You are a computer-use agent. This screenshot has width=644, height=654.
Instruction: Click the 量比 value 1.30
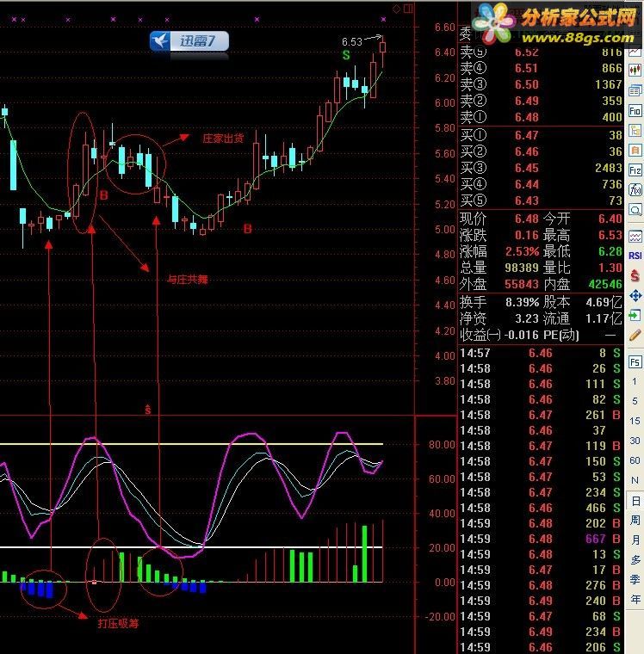610,268
